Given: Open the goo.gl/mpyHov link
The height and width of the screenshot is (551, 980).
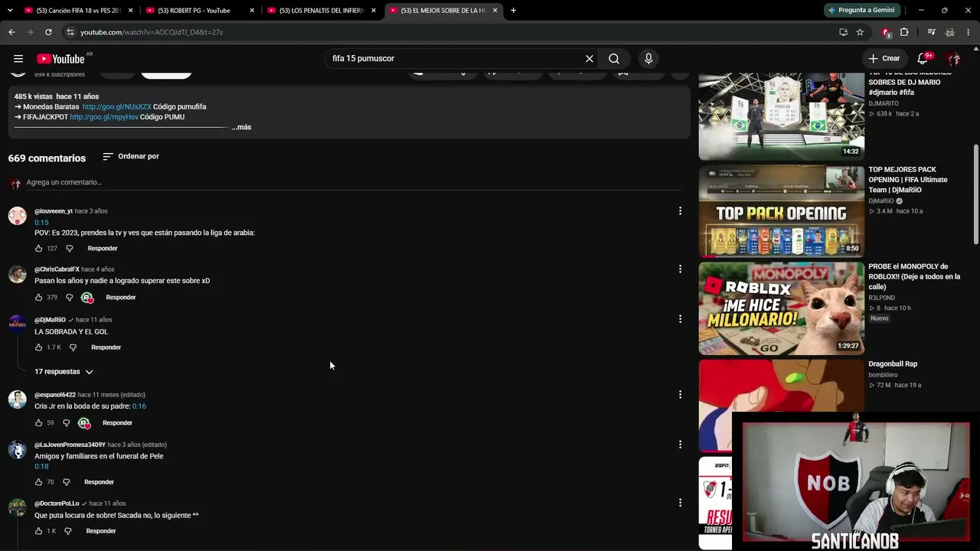Looking at the screenshot, I should click(x=104, y=117).
